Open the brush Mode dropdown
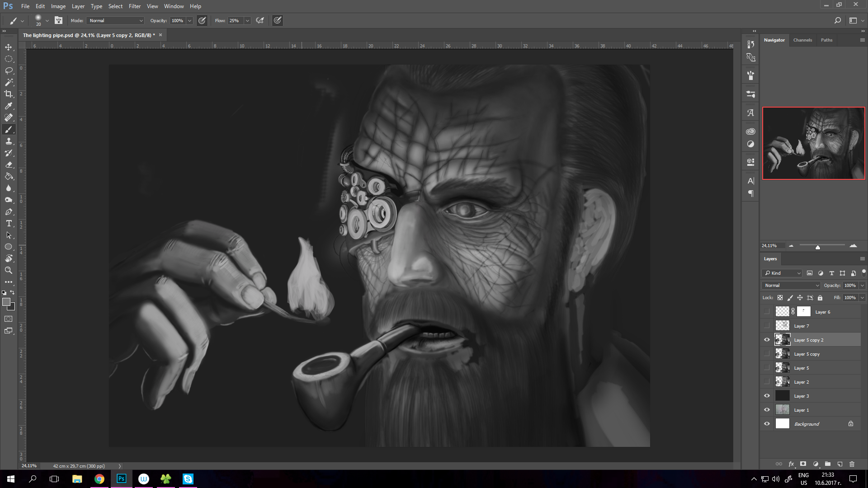Screen dimensions: 868x488 point(116,21)
